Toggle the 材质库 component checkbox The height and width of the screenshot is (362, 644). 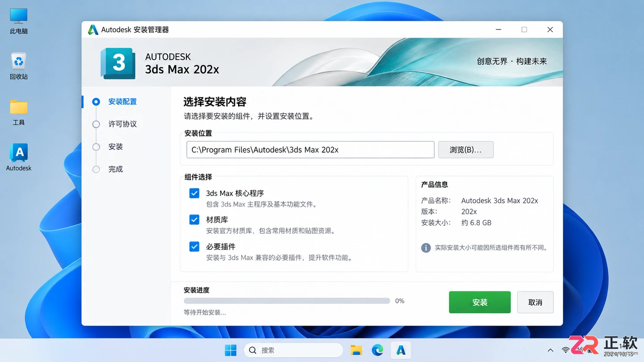point(194,220)
